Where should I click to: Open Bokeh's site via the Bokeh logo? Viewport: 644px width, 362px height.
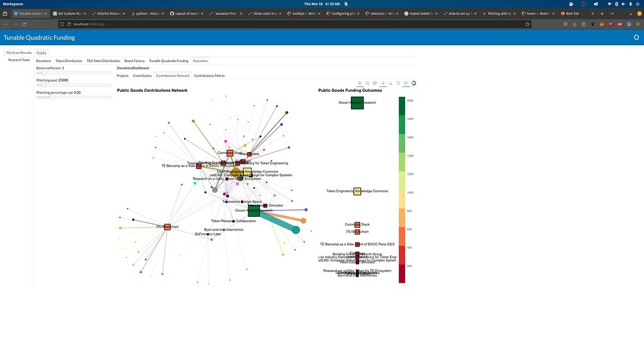(414, 83)
